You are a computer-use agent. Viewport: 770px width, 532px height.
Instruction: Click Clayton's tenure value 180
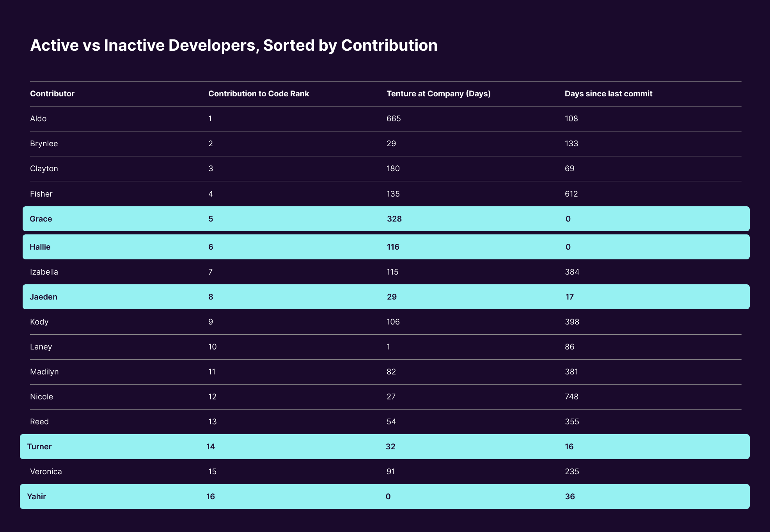(x=393, y=168)
